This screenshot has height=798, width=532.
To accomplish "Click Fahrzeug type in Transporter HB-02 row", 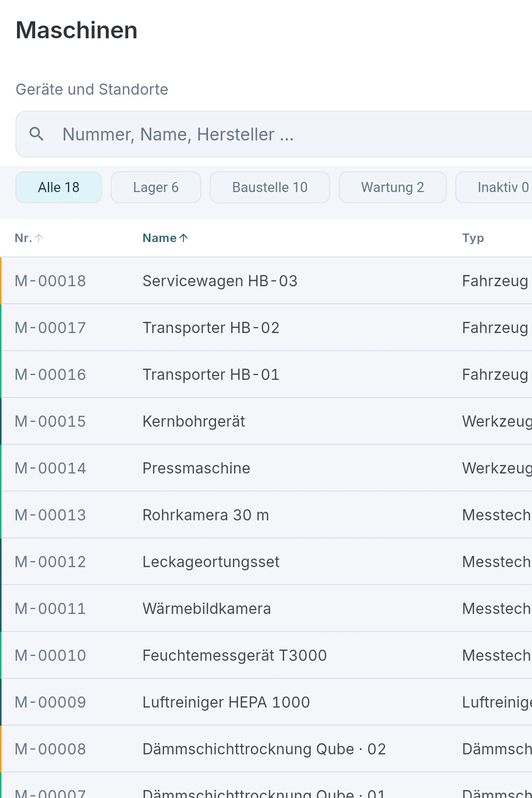I will click(x=495, y=328).
